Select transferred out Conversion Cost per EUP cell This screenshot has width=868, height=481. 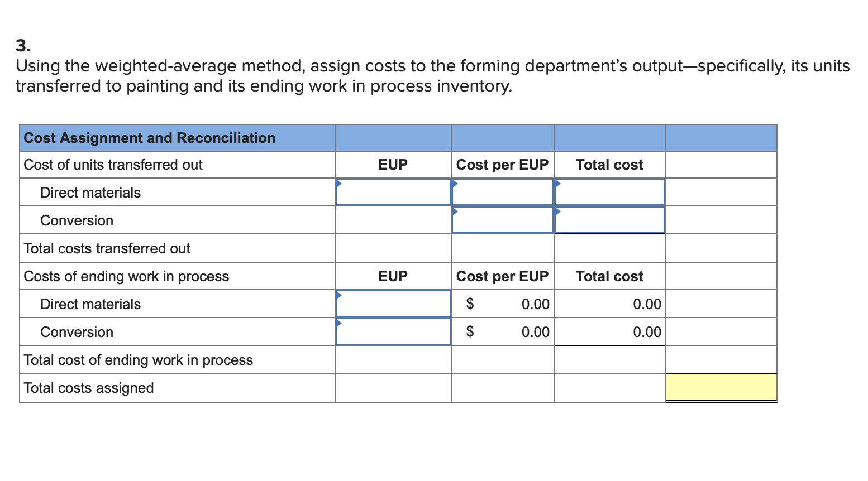(x=502, y=220)
